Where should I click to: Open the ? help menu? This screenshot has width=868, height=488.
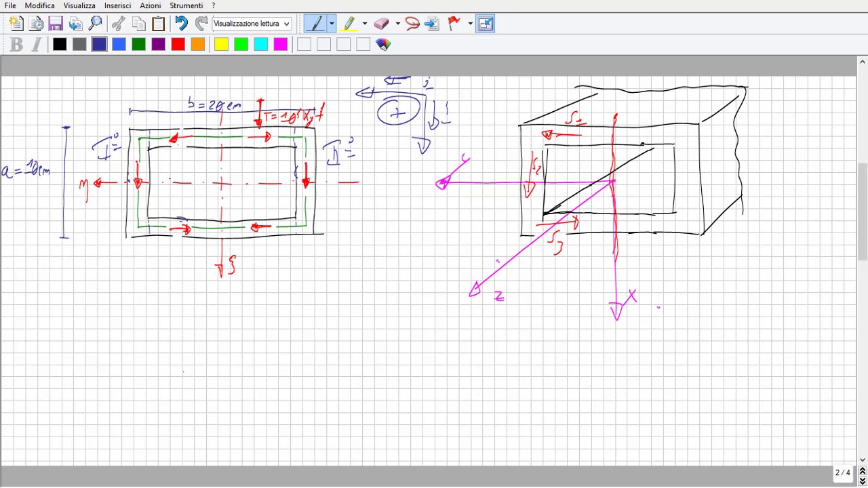(214, 5)
